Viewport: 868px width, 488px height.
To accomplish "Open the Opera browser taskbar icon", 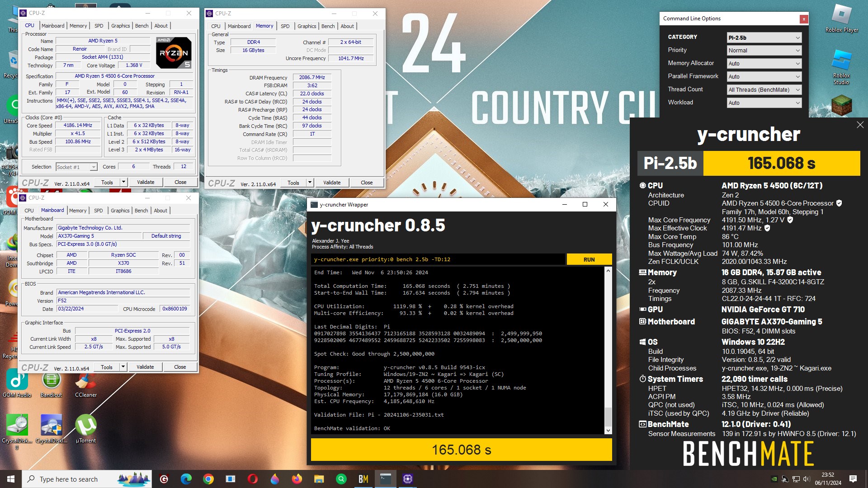I will click(253, 479).
